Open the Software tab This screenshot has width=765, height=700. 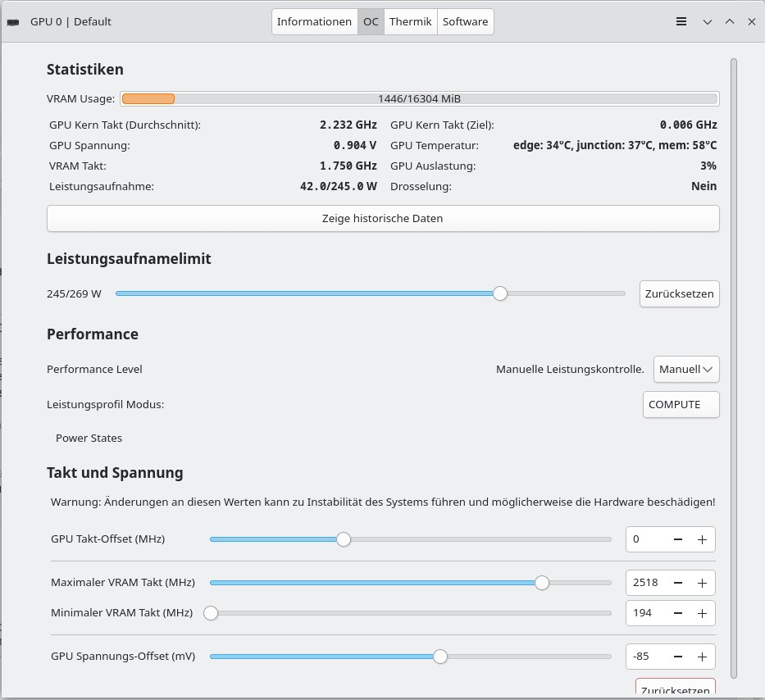pyautogui.click(x=465, y=22)
